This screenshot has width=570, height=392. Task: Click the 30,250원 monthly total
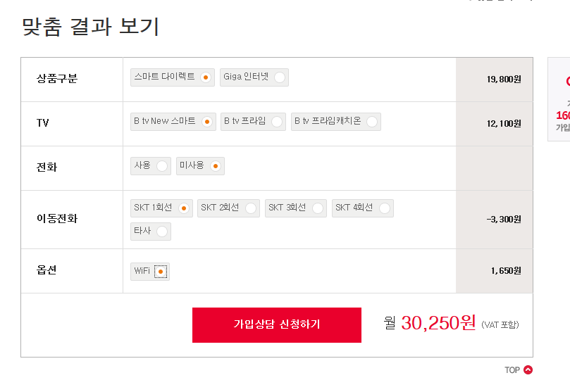[438, 323]
